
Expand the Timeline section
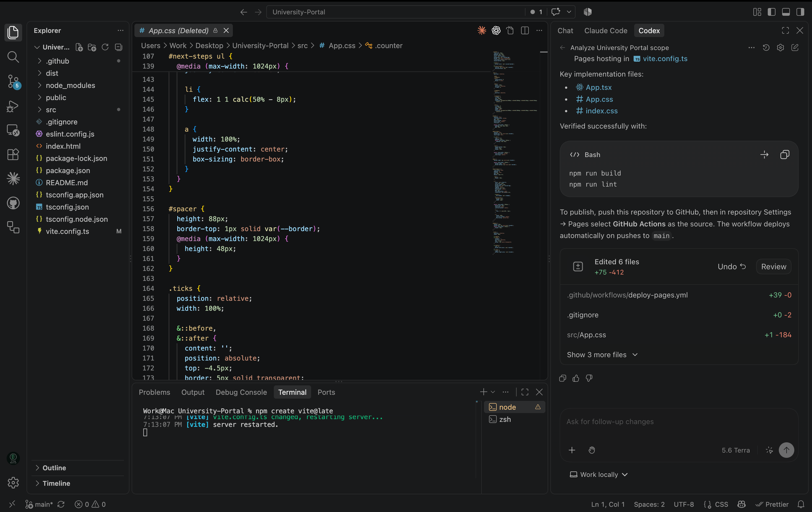tap(78, 483)
